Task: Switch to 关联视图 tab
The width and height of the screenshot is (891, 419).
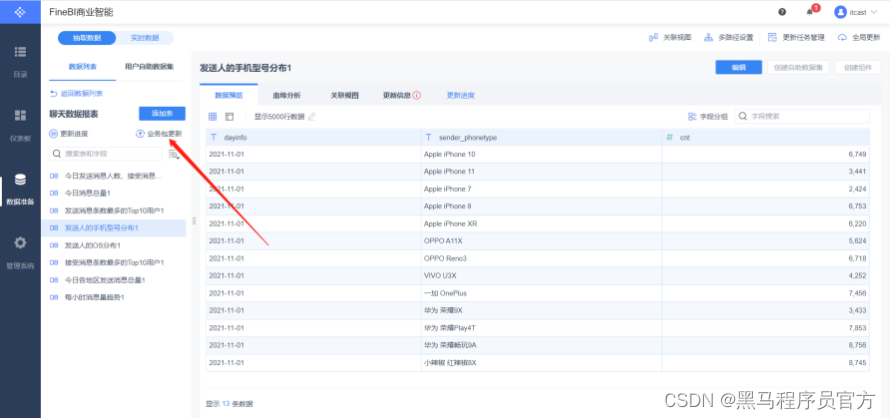Action: click(345, 96)
